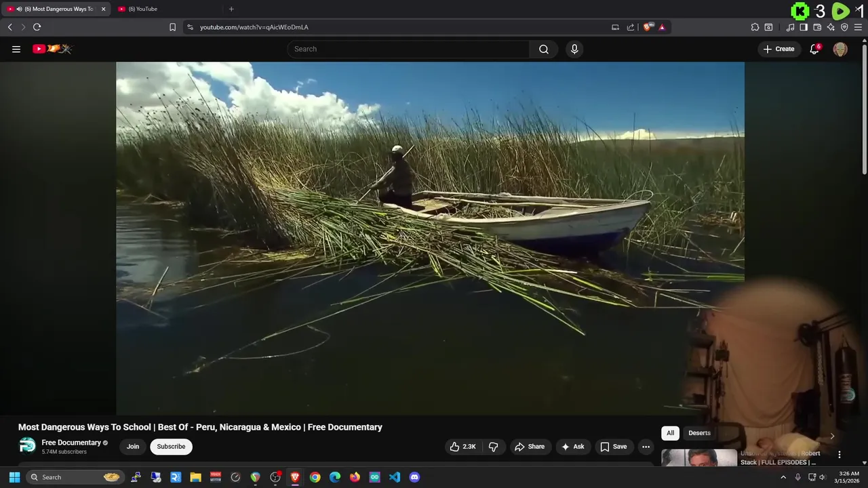The image size is (868, 488).
Task: Reload the page with the refresh icon
Action: pos(37,27)
